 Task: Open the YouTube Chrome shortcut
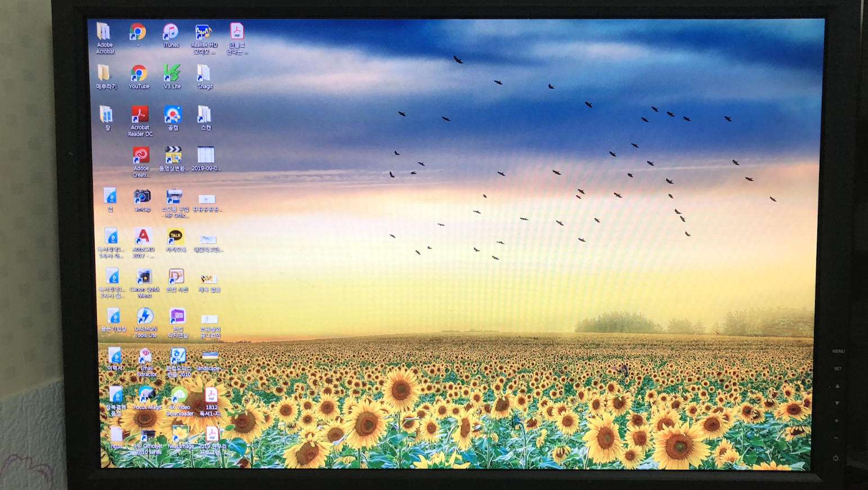click(x=138, y=77)
